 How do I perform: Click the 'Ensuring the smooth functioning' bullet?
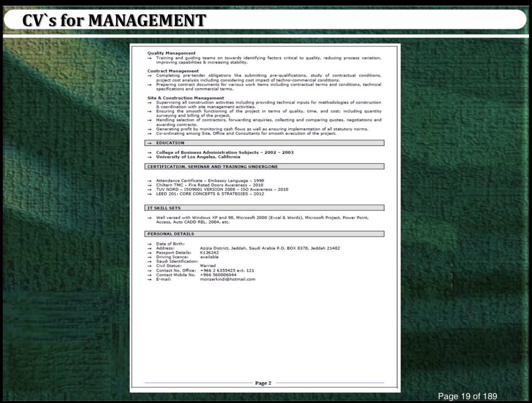pyautogui.click(x=268, y=113)
